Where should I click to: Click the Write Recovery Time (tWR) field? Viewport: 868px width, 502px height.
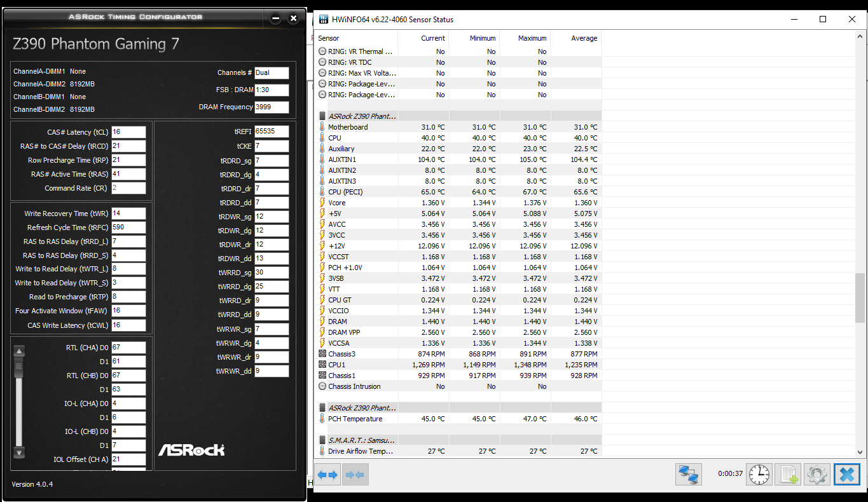[x=128, y=214]
